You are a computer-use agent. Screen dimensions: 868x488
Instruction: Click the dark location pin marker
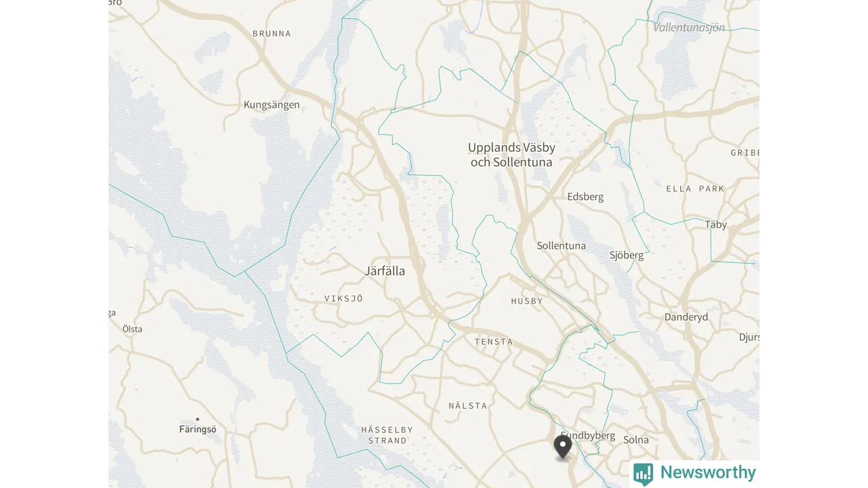[x=563, y=447]
